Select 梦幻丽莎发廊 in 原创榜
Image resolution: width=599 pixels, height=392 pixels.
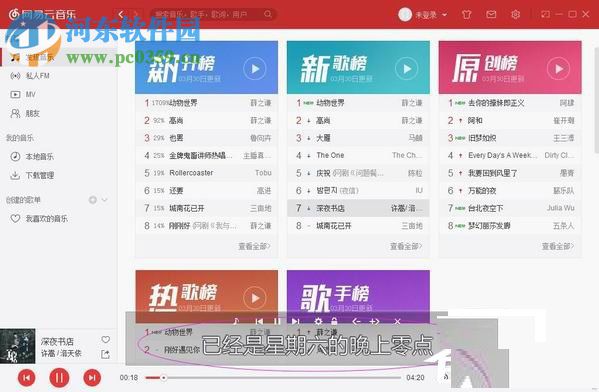click(x=510, y=226)
